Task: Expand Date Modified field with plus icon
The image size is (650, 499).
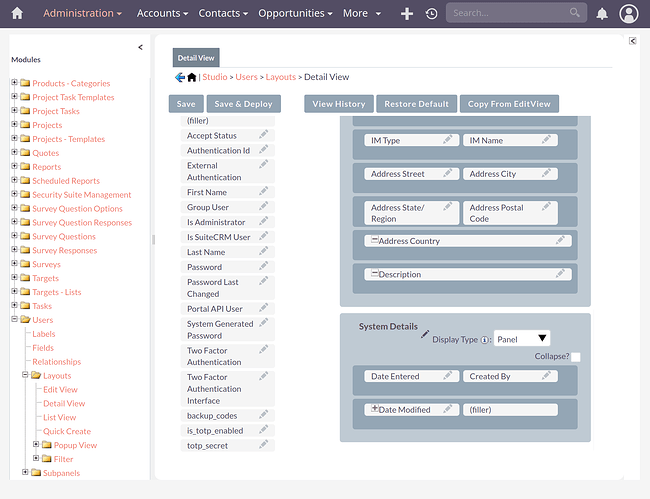Action: (374, 408)
